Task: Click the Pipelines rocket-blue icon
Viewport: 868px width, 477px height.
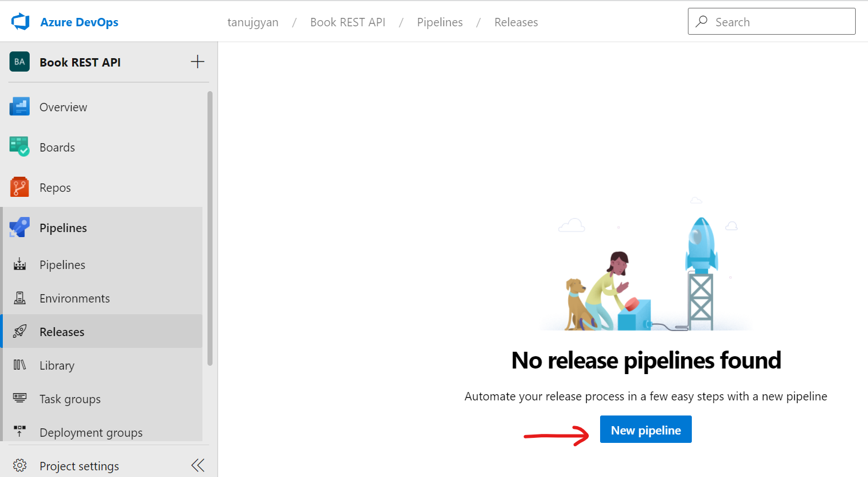Action: 20,227
